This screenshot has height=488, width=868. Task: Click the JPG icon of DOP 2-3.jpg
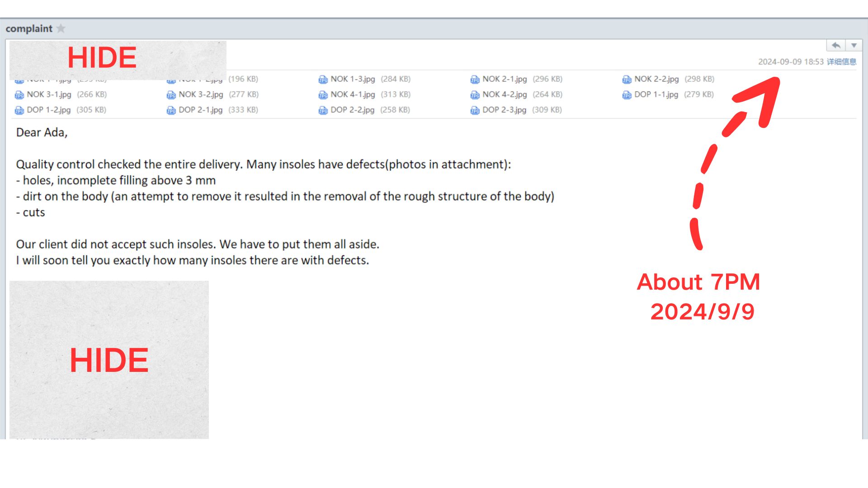pyautogui.click(x=475, y=110)
